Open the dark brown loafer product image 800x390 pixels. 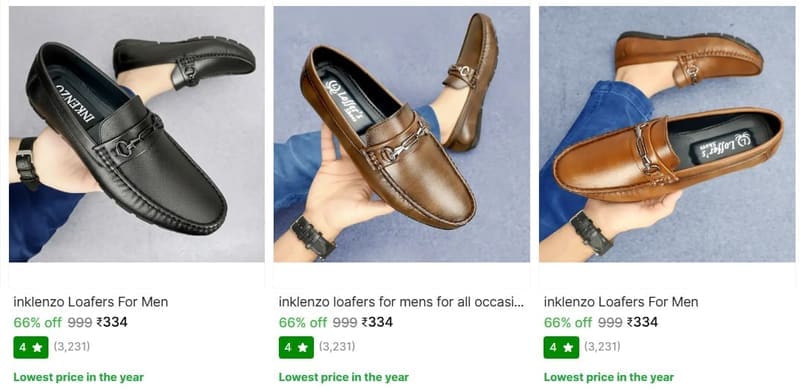[x=402, y=134]
